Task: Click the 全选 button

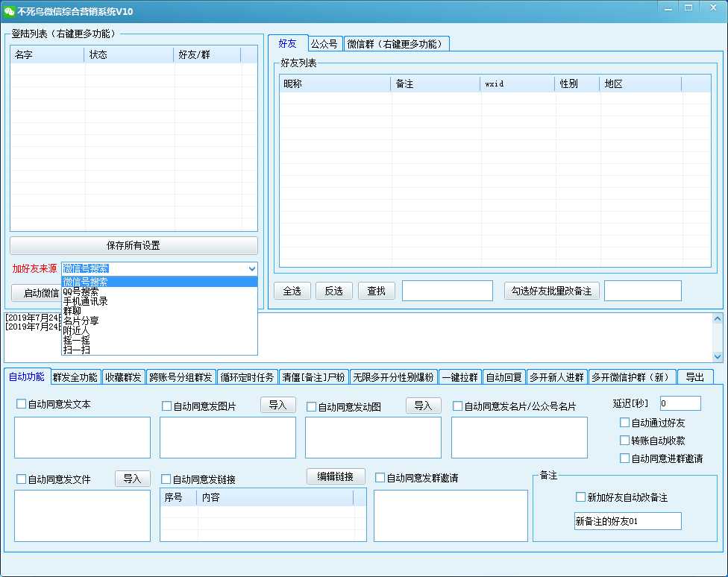Action: [292, 291]
